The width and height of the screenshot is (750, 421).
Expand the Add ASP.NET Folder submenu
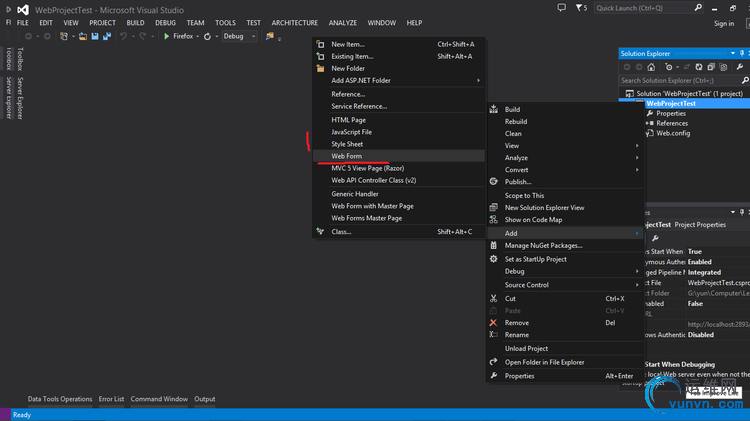pos(398,80)
